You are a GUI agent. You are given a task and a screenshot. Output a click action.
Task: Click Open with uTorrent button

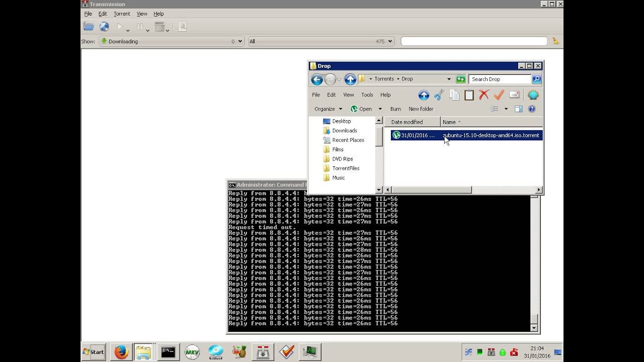pyautogui.click(x=361, y=109)
